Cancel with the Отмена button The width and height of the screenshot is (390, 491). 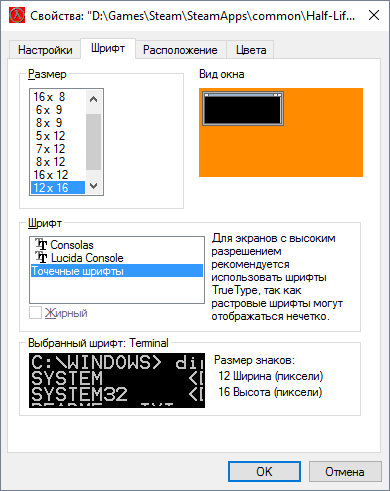pos(345,471)
